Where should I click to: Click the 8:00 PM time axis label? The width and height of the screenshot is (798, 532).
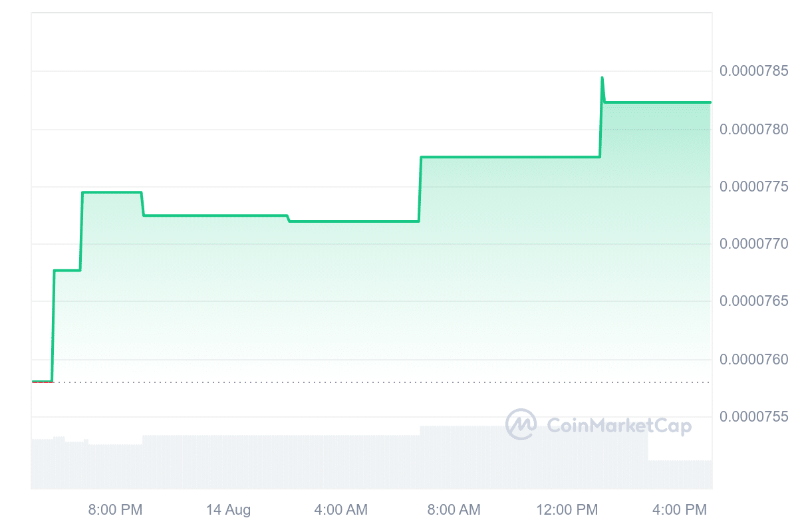tap(115, 510)
